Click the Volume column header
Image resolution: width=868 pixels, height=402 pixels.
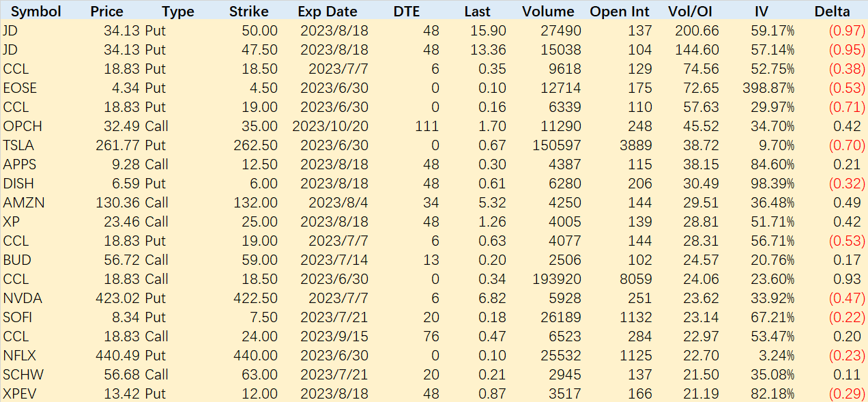(548, 12)
